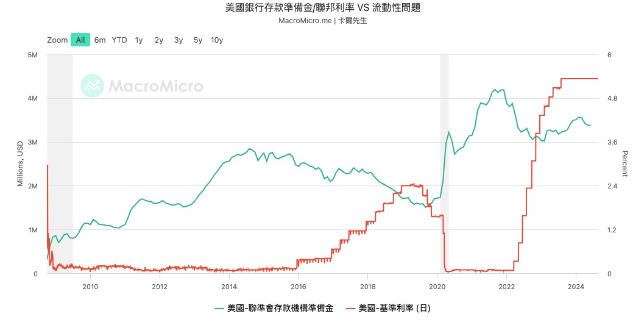
Task: Click the 2020 label on the x-axis
Action: 438,286
